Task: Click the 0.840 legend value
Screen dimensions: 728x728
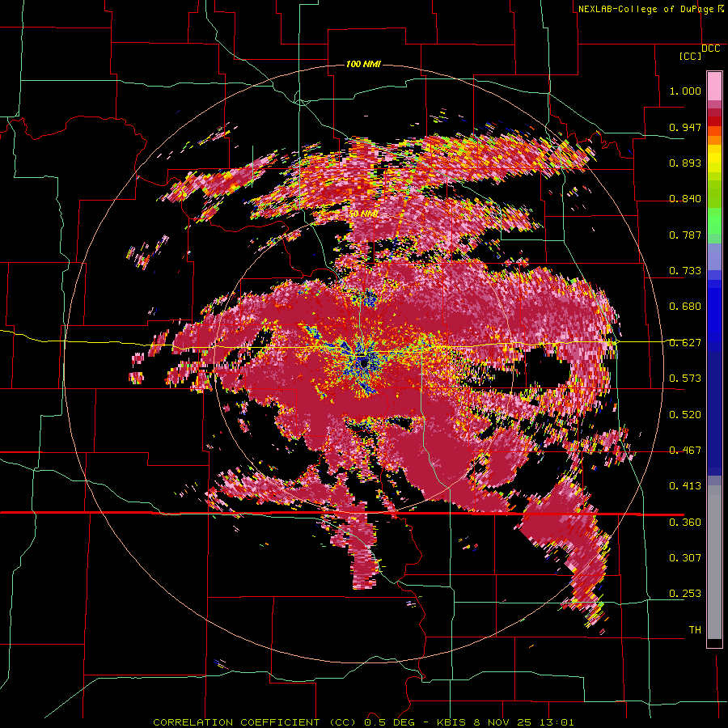Action: pos(685,199)
